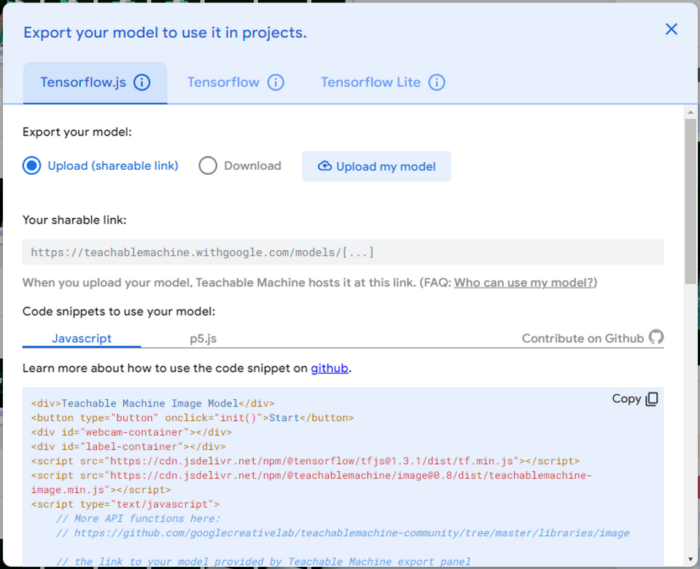Image resolution: width=700 pixels, height=569 pixels.
Task: Close the export model dialog
Action: tap(671, 29)
